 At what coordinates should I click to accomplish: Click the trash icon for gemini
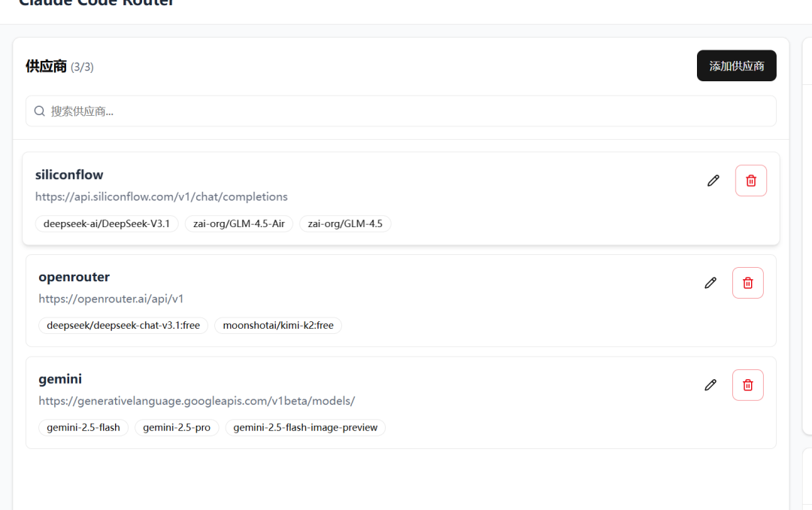748,384
